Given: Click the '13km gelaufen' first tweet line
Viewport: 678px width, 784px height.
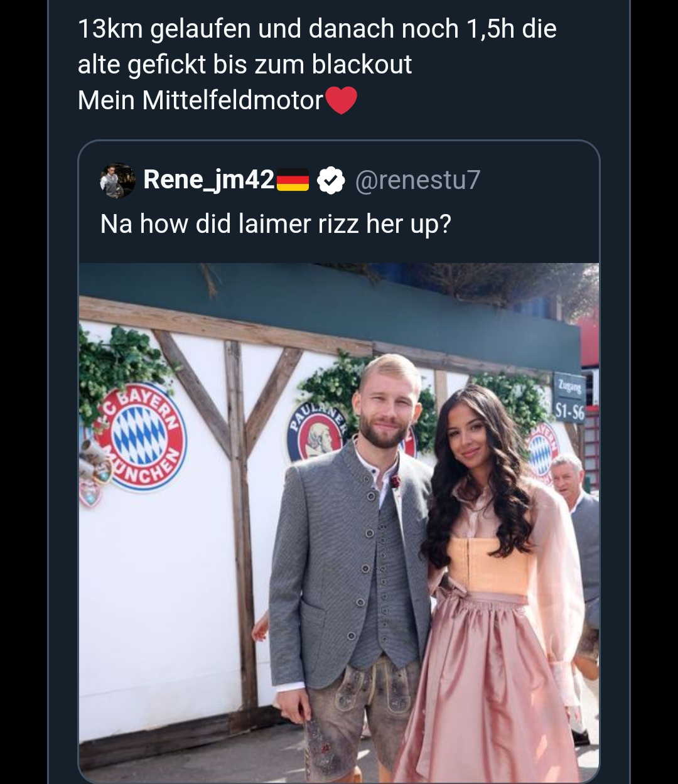Looking at the screenshot, I should point(317,29).
